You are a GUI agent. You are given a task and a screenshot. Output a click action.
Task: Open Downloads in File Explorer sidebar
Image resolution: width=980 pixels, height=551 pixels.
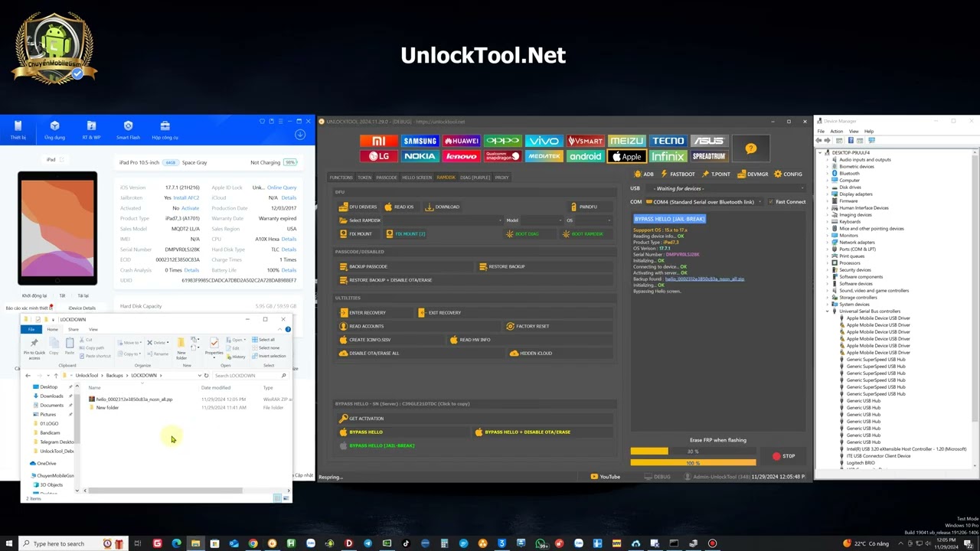click(x=51, y=396)
